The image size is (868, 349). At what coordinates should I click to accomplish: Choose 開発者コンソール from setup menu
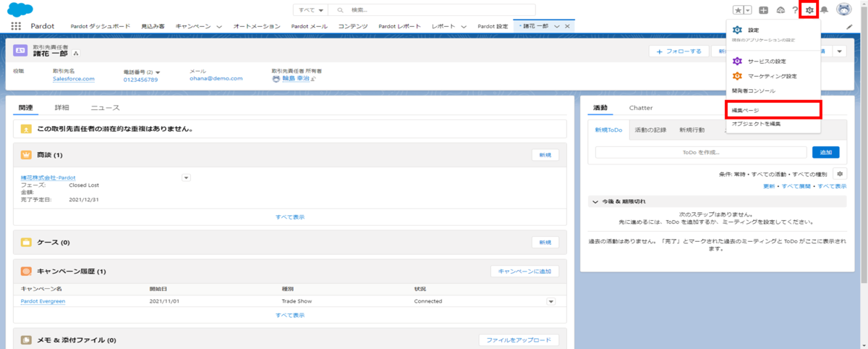(x=753, y=91)
